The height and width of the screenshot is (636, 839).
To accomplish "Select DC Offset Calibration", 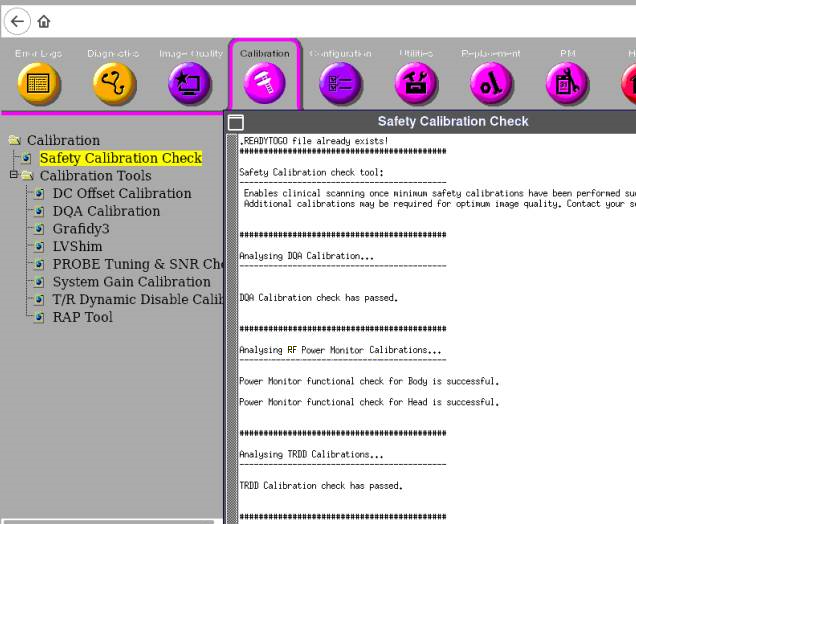I will pyautogui.click(x=121, y=194).
